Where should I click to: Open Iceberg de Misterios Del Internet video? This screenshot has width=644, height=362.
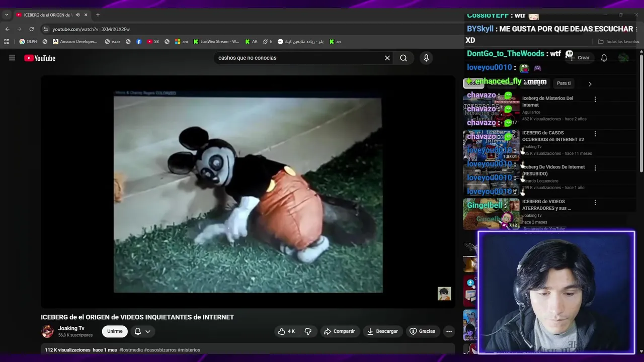547,102
